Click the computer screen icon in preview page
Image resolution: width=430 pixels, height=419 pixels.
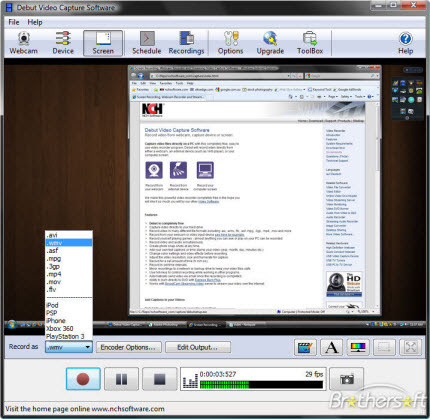205,170
